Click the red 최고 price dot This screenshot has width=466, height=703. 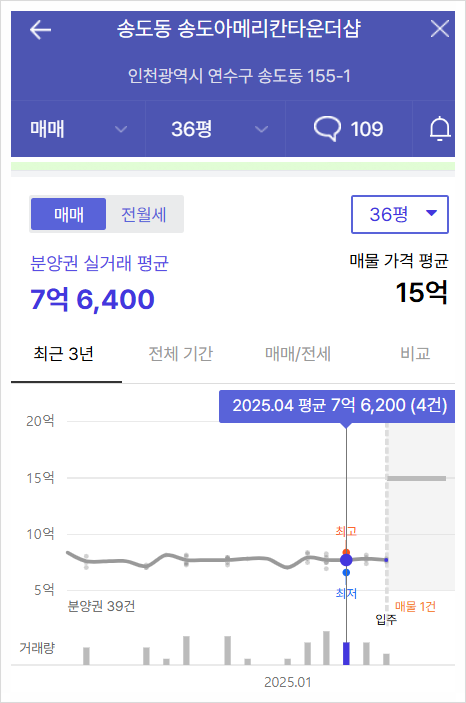coord(346,552)
